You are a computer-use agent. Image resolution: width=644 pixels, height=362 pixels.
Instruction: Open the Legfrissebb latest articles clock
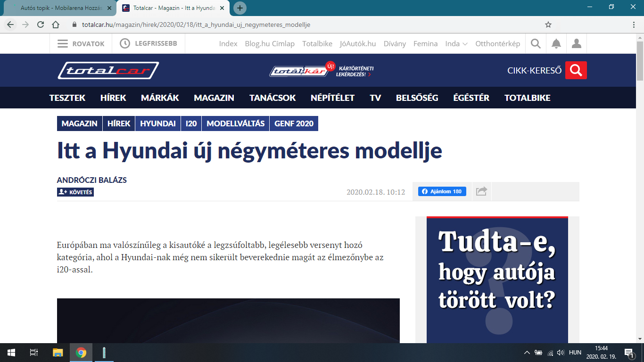coord(149,44)
